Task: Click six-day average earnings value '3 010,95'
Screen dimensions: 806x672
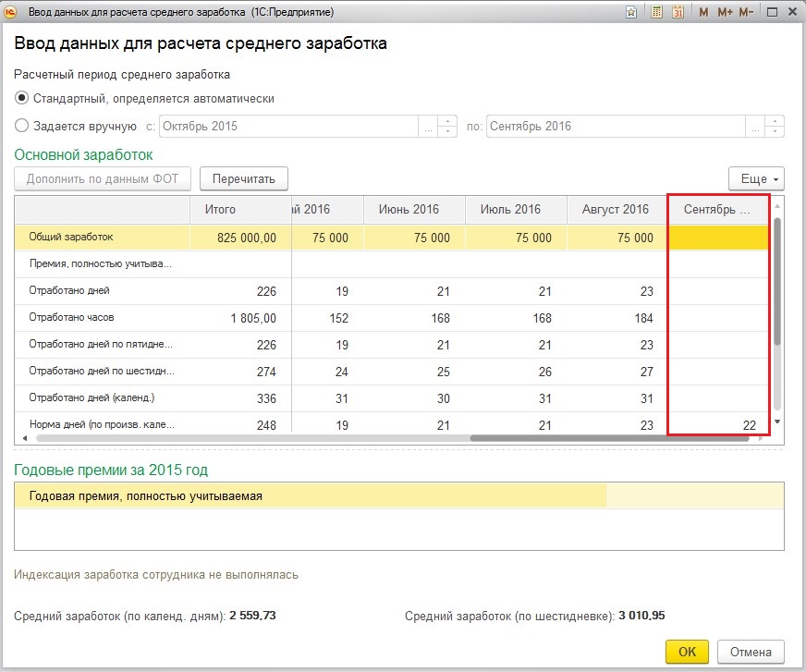Action: (x=641, y=615)
